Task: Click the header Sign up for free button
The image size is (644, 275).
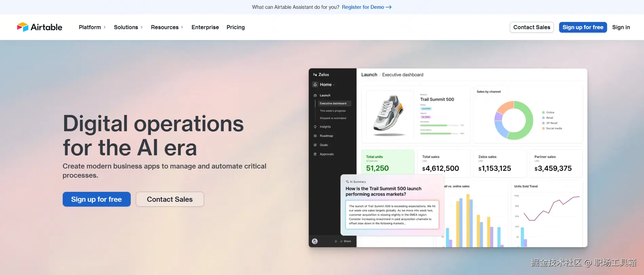Action: coord(583,27)
